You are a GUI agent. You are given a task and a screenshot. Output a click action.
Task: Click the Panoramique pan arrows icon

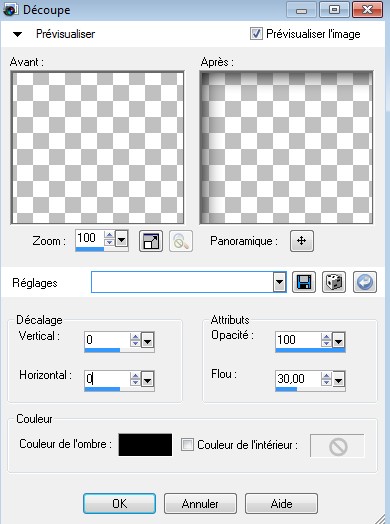point(302,241)
